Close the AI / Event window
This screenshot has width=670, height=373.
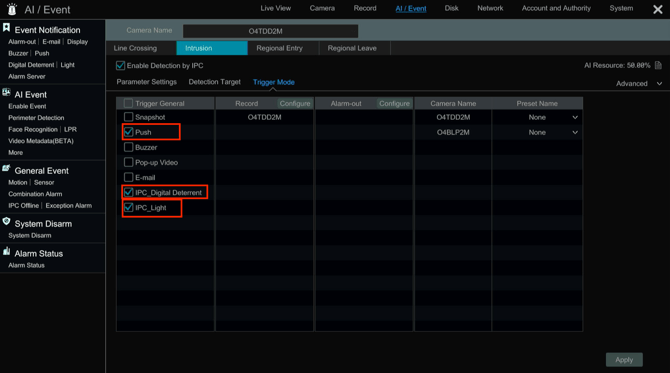[x=658, y=9]
